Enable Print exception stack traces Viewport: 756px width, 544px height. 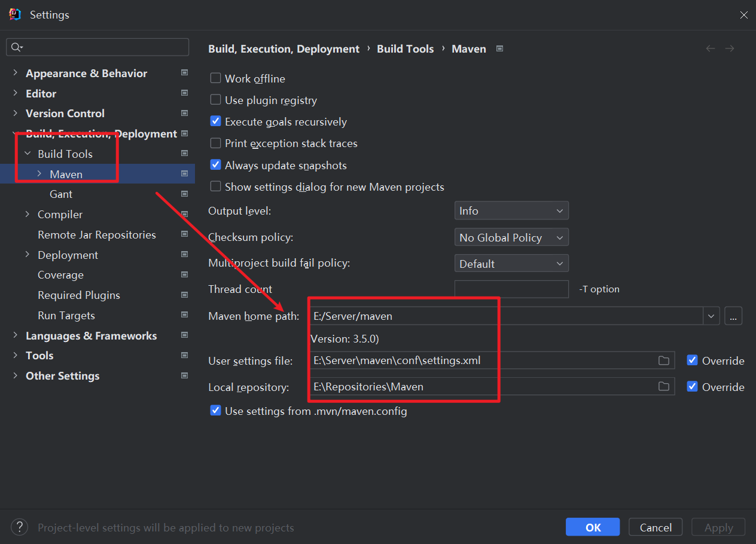click(216, 143)
